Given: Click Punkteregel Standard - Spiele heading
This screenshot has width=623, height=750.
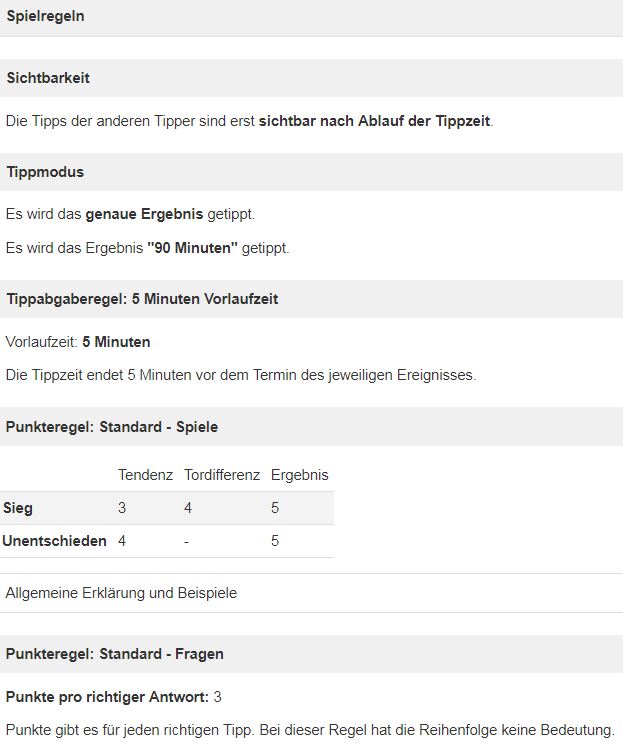Looking at the screenshot, I should pos(111,427).
